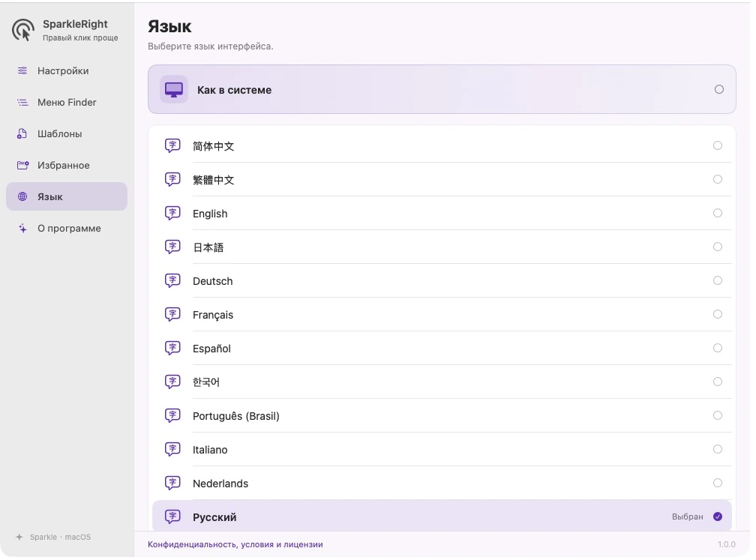Go to Меню Finder in the sidebar
Screen dimensions: 756x560
tap(67, 102)
